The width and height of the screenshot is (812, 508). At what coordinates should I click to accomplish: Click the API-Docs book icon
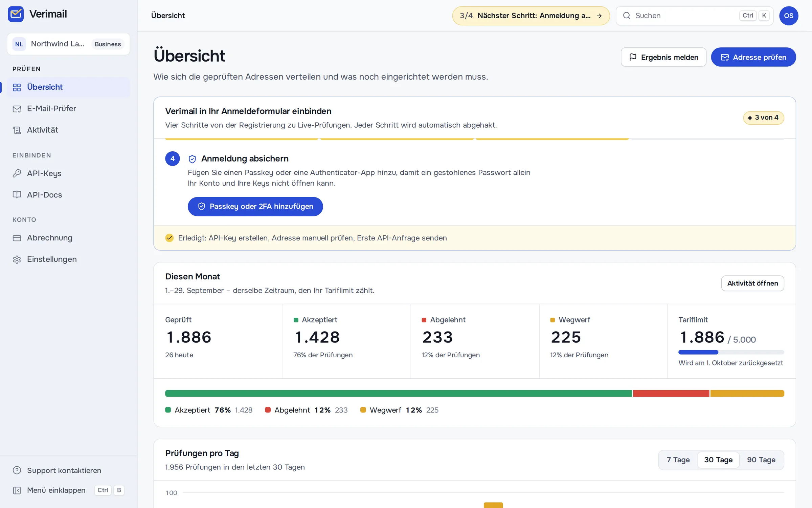point(17,195)
